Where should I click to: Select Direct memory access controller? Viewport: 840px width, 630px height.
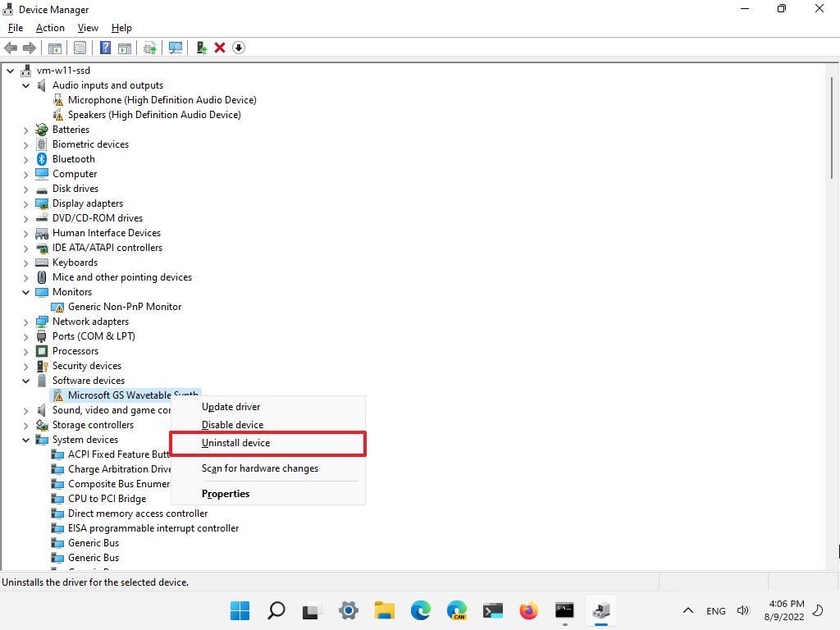tap(138, 514)
